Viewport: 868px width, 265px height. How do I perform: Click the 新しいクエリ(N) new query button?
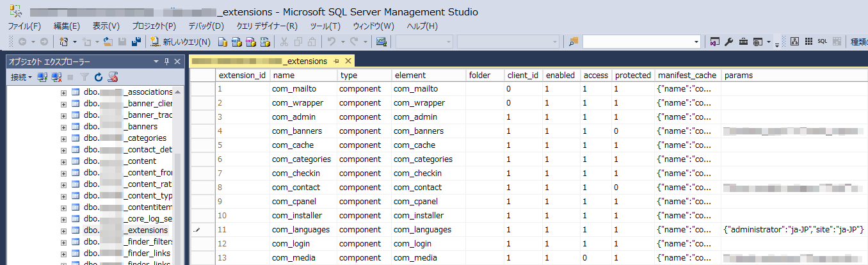tap(181, 42)
